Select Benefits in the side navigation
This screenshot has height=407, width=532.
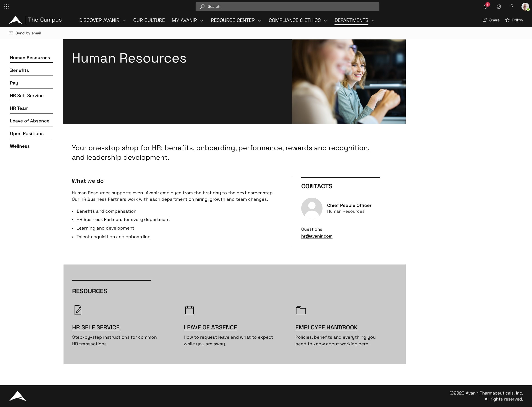pyautogui.click(x=19, y=70)
